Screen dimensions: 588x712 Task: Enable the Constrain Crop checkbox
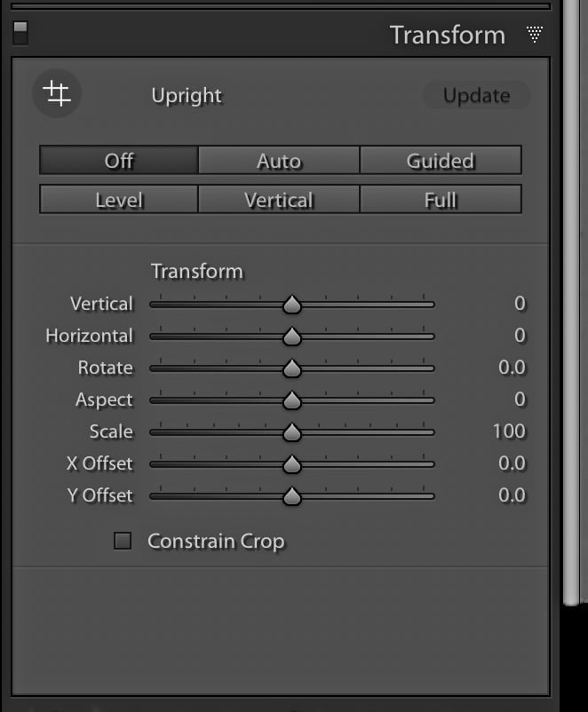[x=123, y=541]
